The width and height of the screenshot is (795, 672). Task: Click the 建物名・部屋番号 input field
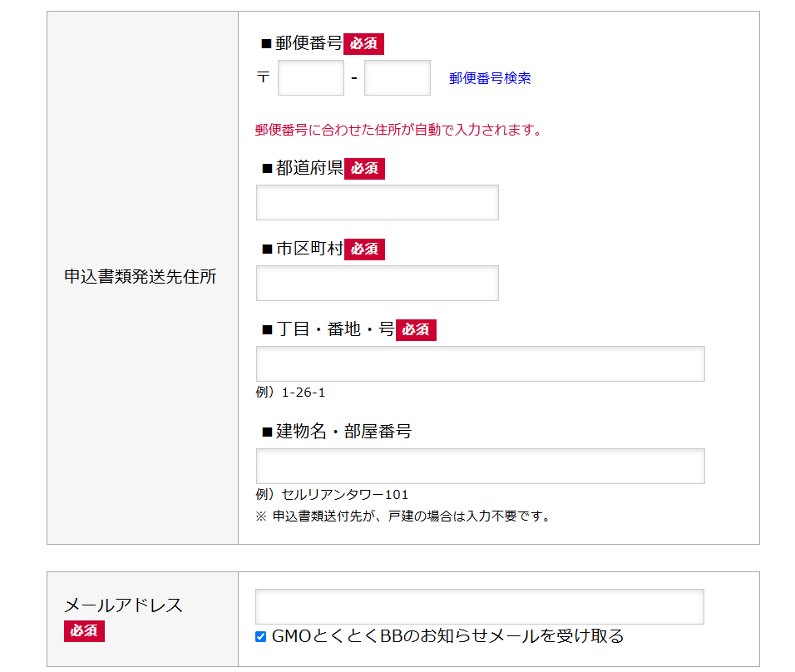point(480,467)
